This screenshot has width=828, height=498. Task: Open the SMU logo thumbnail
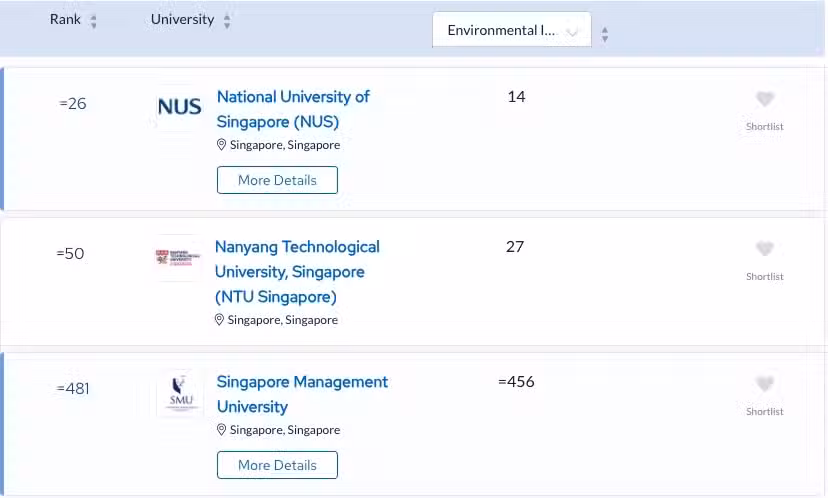point(181,393)
